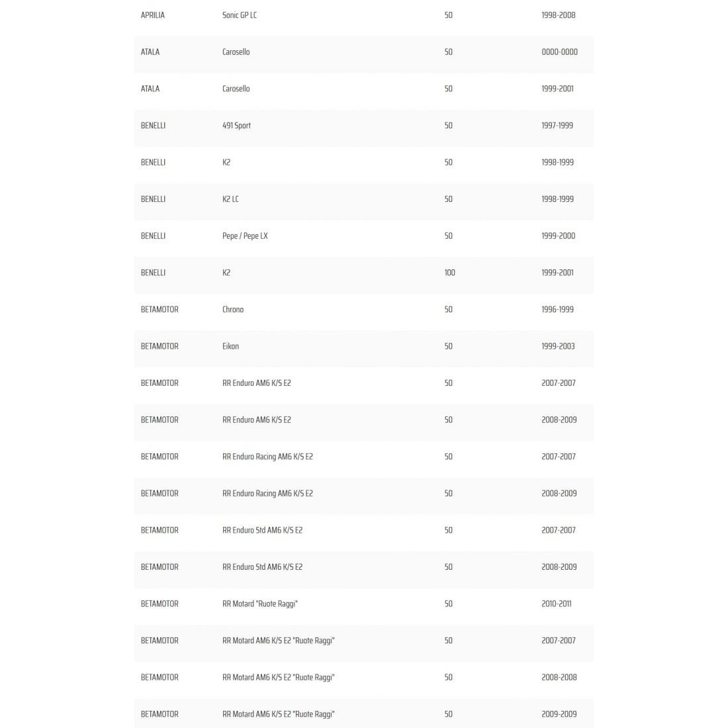728x728 pixels.
Task: Select the Chrono model cell
Action: (233, 309)
